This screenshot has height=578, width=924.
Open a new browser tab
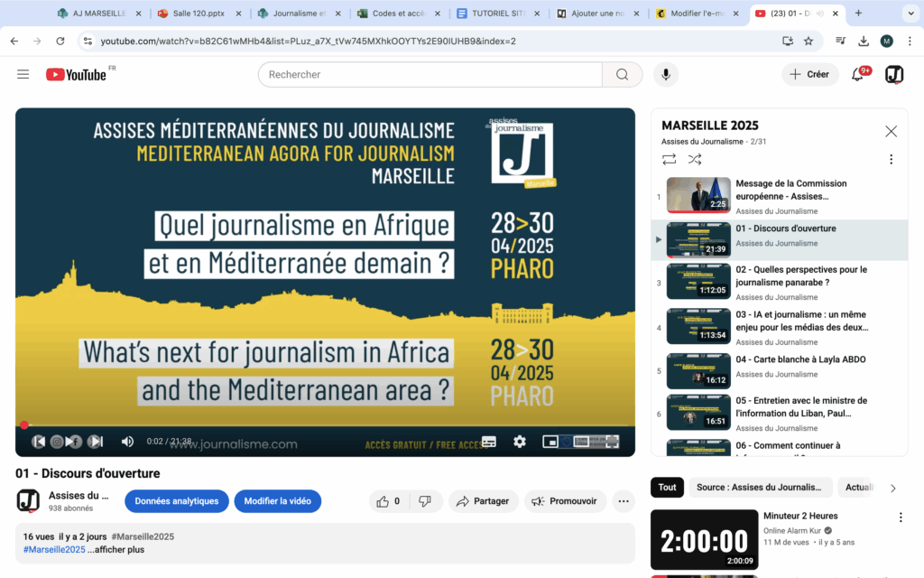[x=859, y=13]
